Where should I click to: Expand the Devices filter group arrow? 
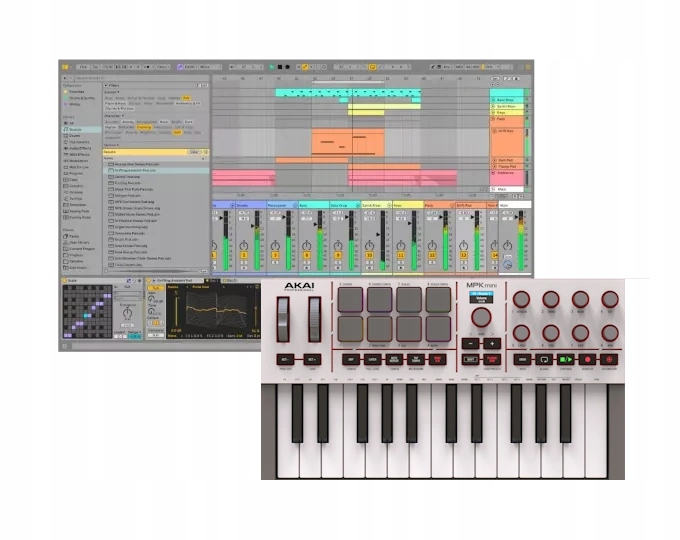pos(118,145)
